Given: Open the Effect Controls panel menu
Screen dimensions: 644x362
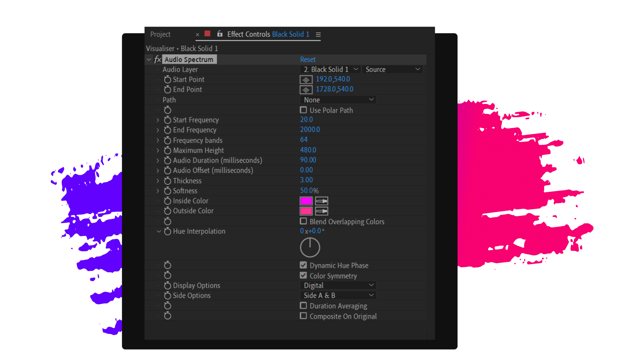Looking at the screenshot, I should pyautogui.click(x=318, y=35).
